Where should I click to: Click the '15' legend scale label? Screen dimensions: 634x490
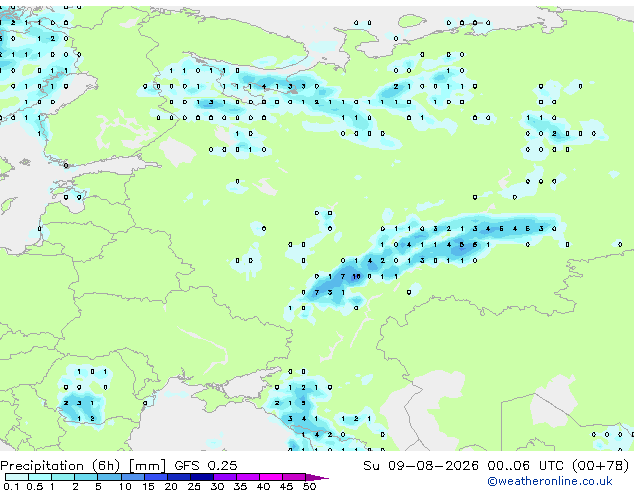(x=148, y=486)
